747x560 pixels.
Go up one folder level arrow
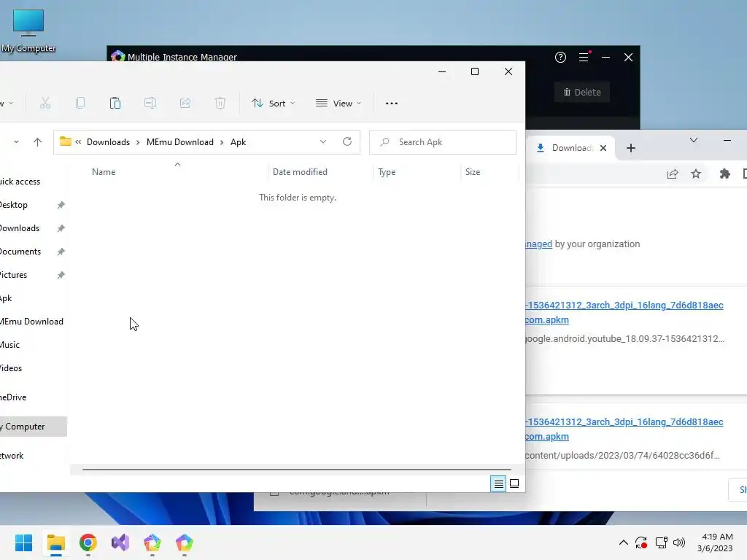coord(38,142)
